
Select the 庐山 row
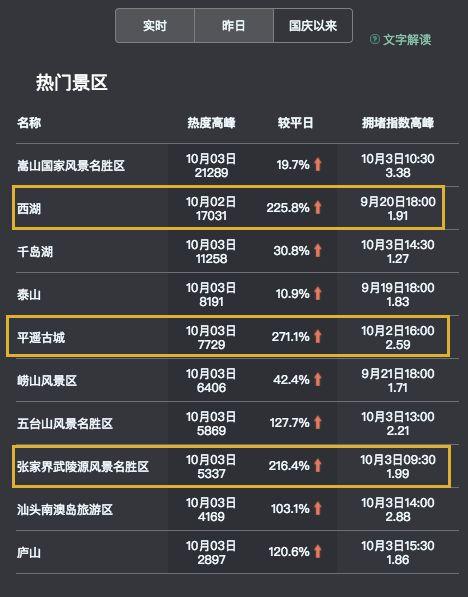pyautogui.click(x=237, y=552)
